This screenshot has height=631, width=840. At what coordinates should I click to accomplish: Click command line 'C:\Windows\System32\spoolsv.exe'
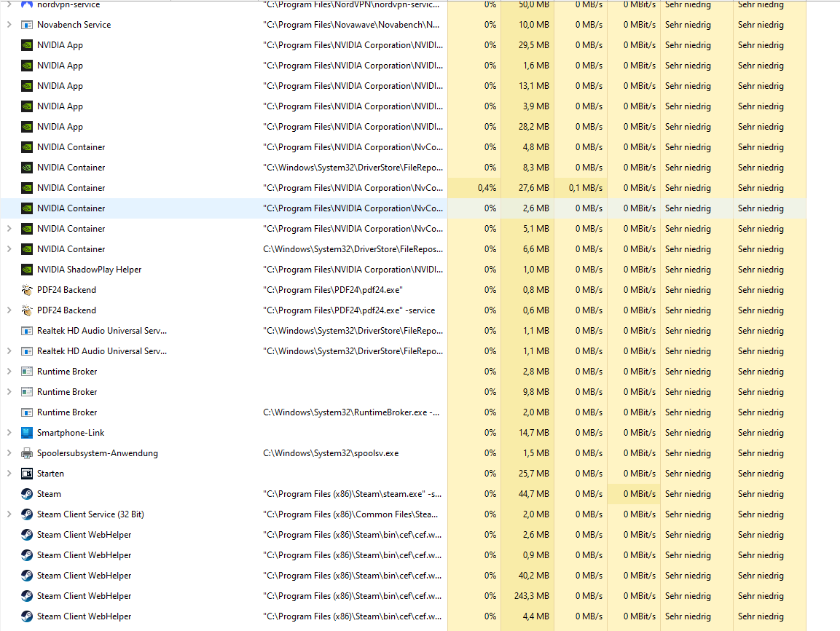click(331, 453)
